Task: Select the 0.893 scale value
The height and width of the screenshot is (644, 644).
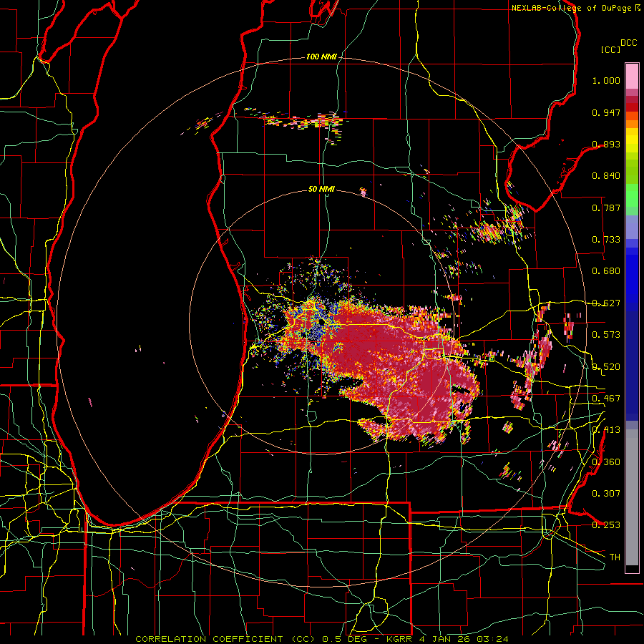Action: click(606, 144)
